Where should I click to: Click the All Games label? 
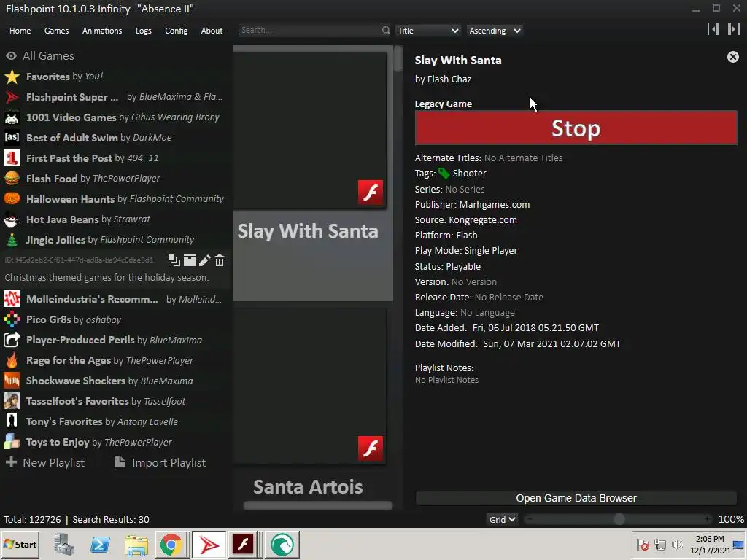coord(49,55)
